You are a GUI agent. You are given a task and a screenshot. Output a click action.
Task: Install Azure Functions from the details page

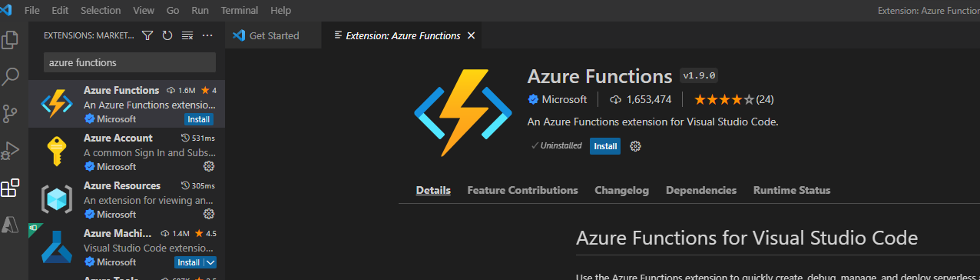(x=605, y=146)
